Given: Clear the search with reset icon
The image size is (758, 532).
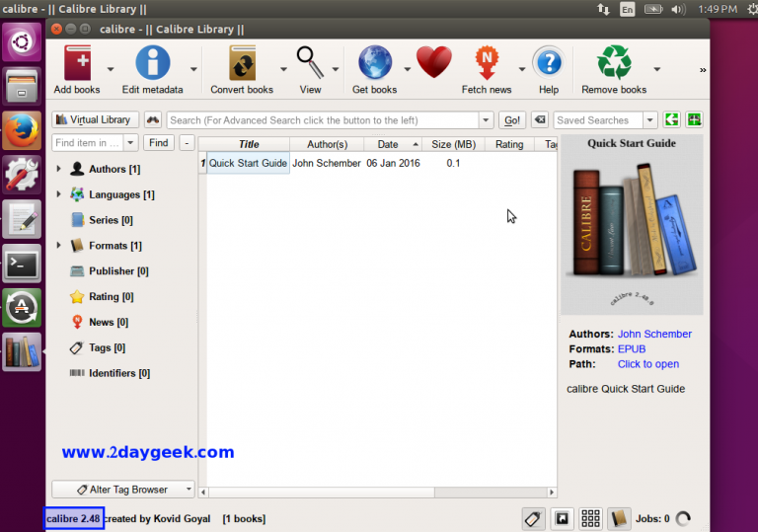Looking at the screenshot, I should click(x=540, y=120).
